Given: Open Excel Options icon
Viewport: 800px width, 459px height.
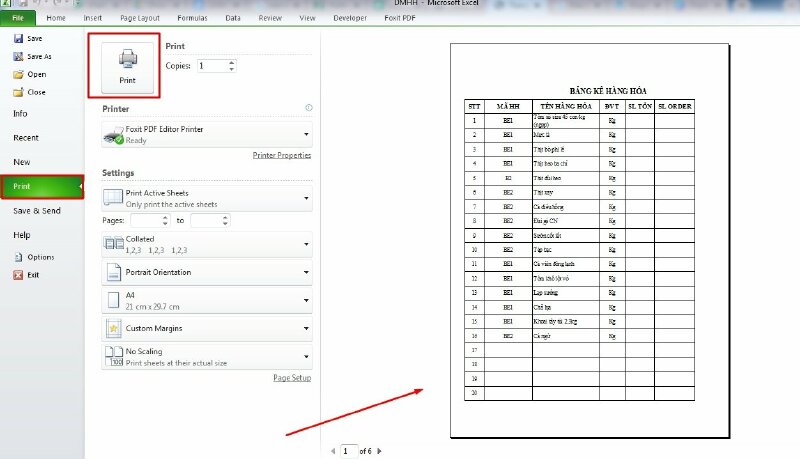Looking at the screenshot, I should 18,257.
